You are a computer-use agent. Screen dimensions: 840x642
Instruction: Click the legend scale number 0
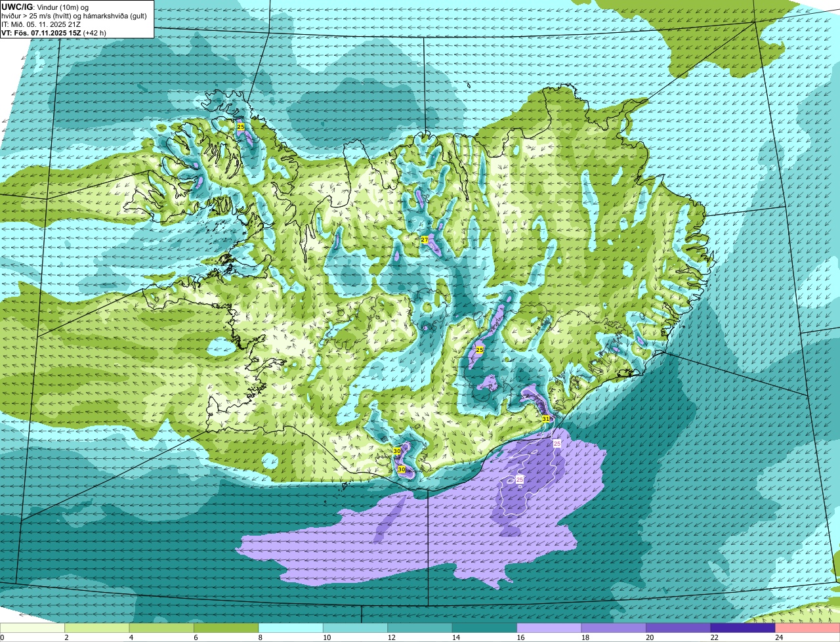point(2,637)
